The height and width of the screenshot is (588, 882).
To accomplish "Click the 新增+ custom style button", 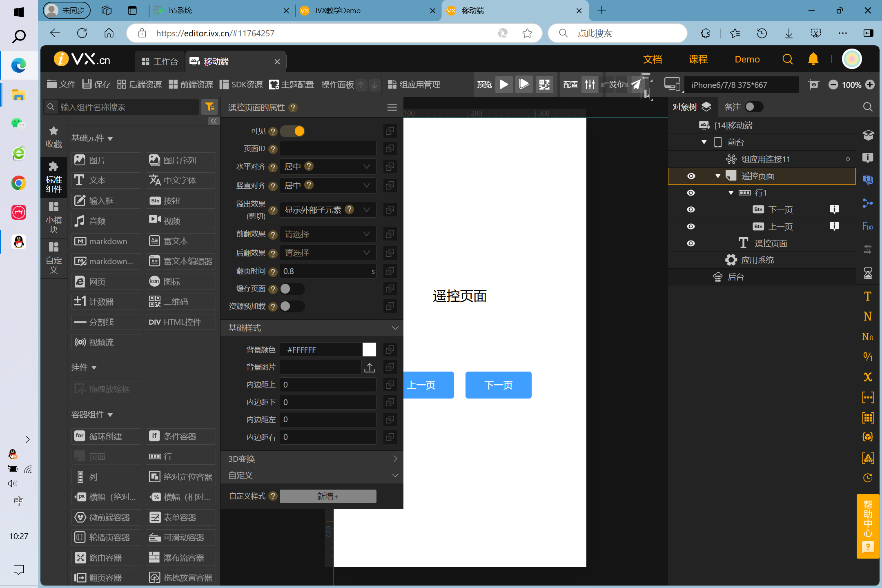I will click(x=328, y=496).
